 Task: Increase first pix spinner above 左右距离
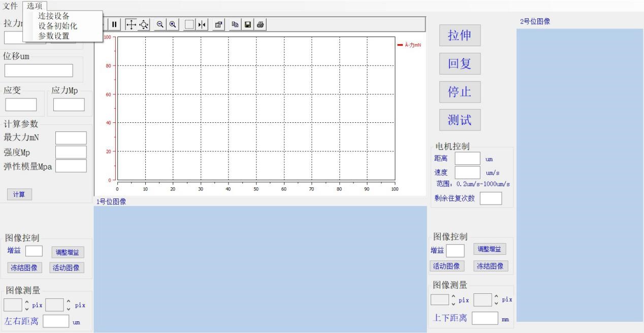click(x=27, y=302)
